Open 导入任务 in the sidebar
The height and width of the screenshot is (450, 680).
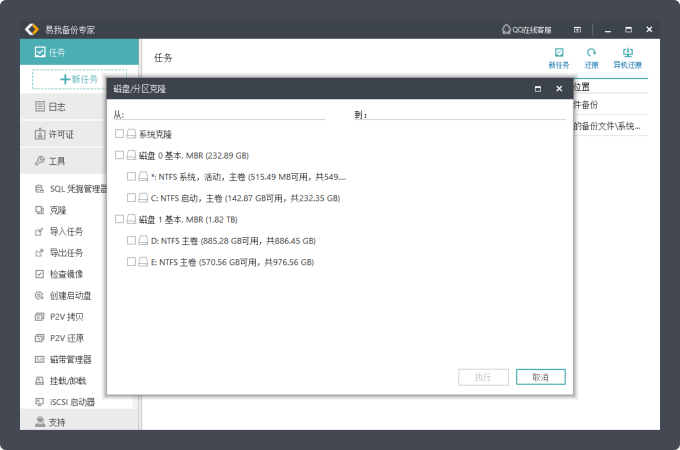[x=66, y=231]
